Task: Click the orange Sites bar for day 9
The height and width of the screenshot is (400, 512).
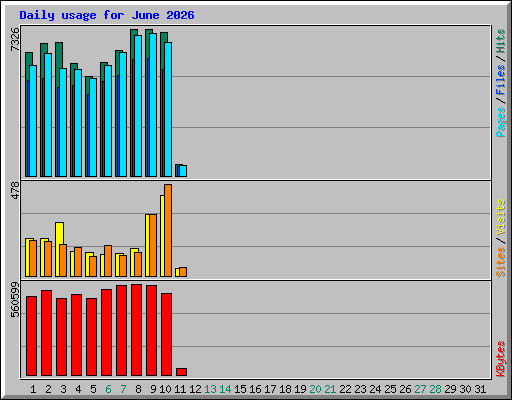Action: pos(153,246)
